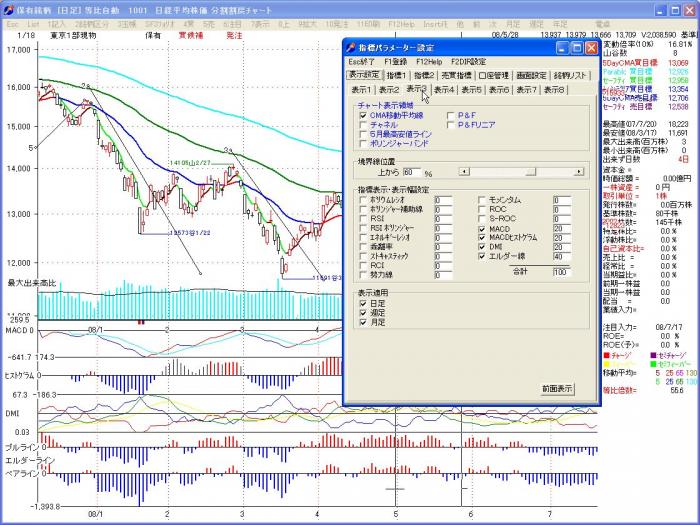Click the 指標パラメーター設定 dialog title icon
Image resolution: width=700 pixels, height=525 pixels.
(x=351, y=47)
